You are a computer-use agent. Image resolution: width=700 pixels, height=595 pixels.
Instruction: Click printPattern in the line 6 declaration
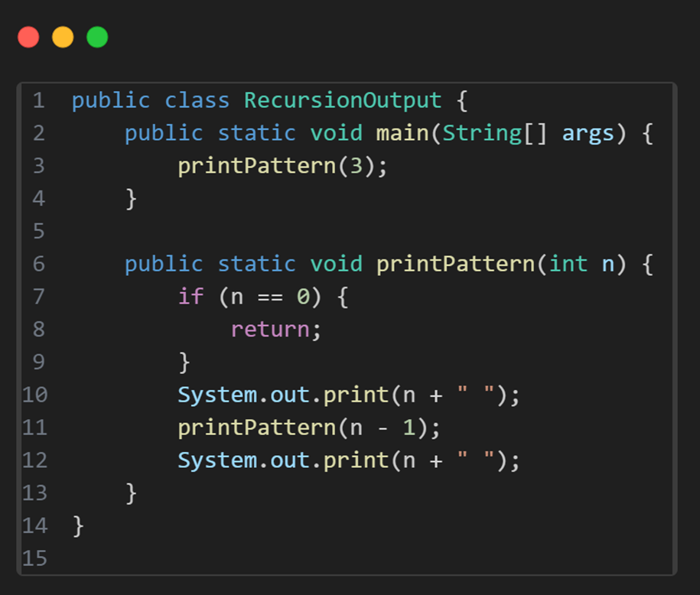(x=455, y=264)
